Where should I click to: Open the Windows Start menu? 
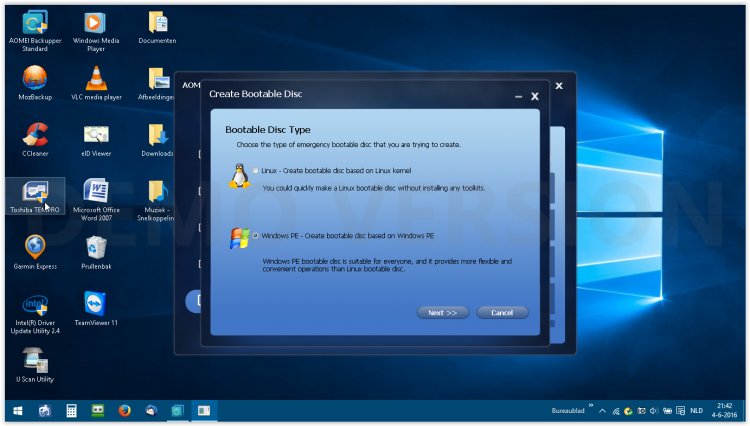pos(17,411)
